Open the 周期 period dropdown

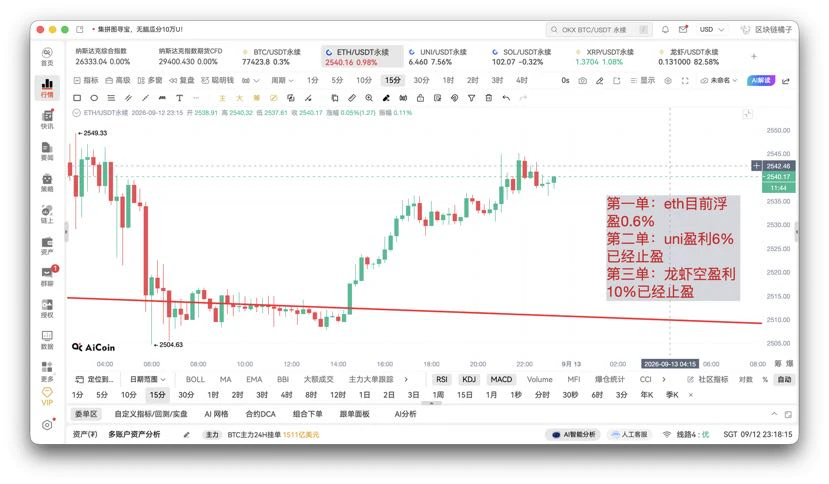point(282,80)
